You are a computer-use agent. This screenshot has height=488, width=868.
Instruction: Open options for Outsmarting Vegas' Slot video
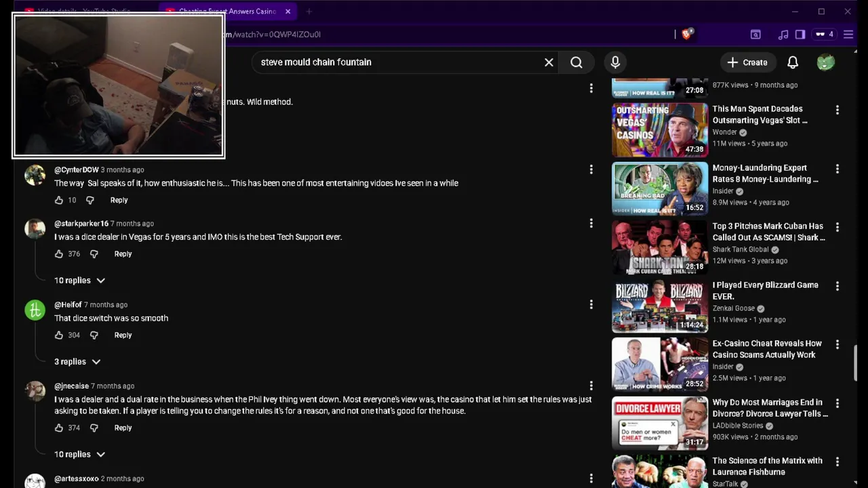click(837, 110)
